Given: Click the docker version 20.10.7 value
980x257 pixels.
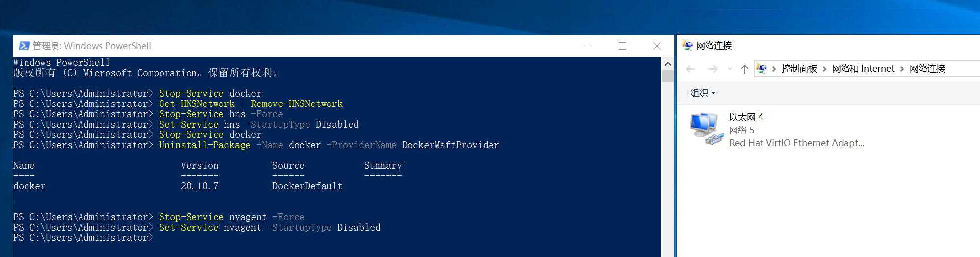Looking at the screenshot, I should [x=199, y=186].
